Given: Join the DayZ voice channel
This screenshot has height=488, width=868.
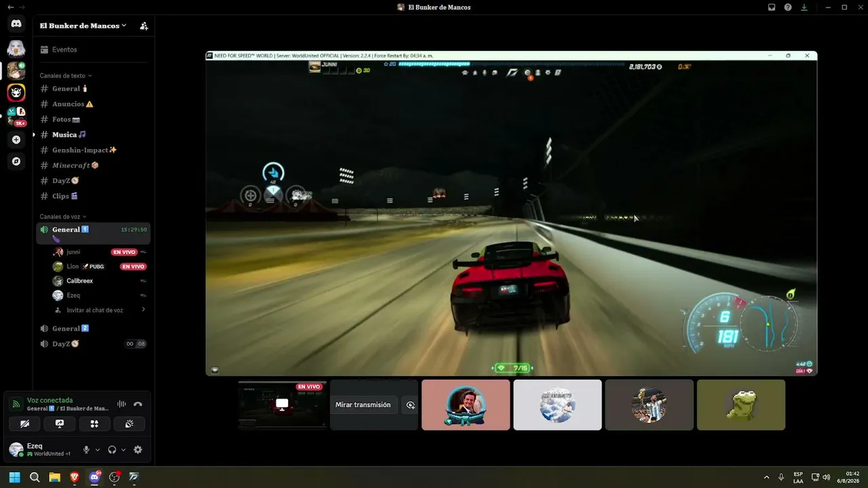Looking at the screenshot, I should [x=94, y=344].
